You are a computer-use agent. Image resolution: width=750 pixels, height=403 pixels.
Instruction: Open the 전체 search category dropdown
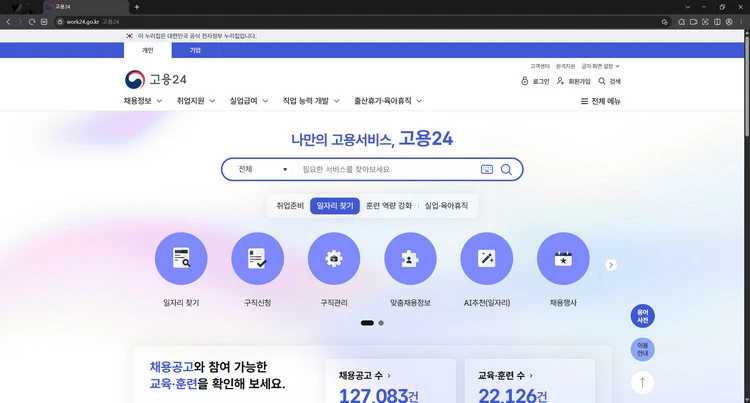[263, 169]
